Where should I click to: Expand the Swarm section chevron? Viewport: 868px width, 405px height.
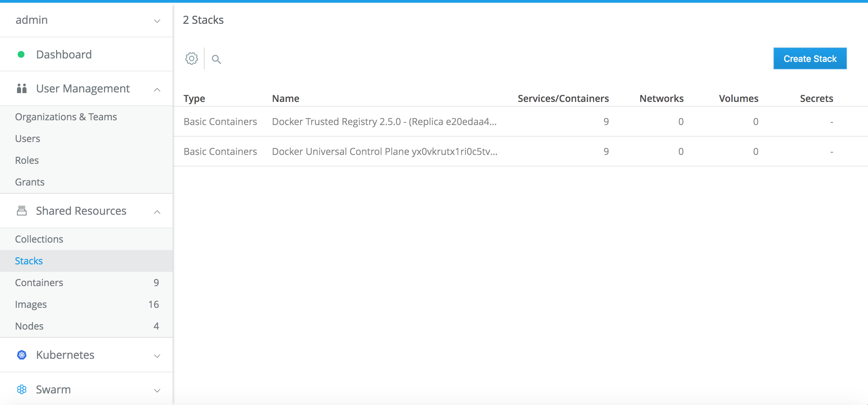tap(157, 390)
